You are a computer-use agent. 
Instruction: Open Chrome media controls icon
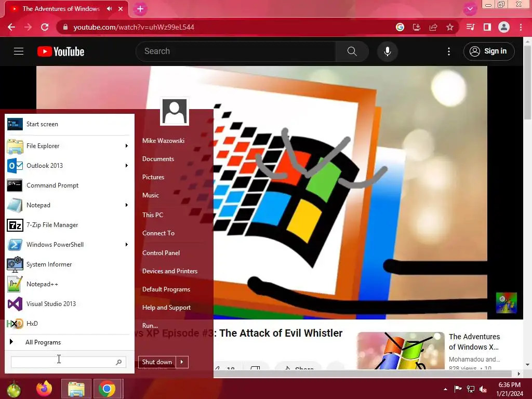471,27
